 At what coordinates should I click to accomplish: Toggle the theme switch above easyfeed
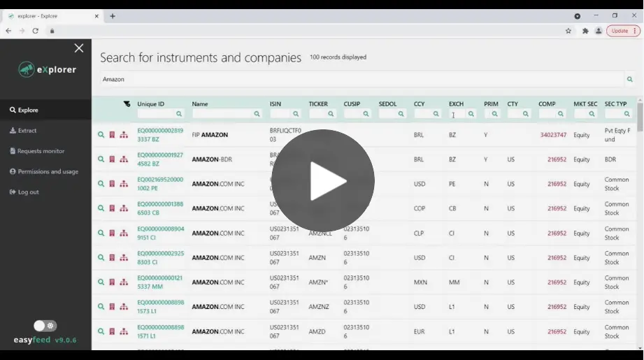pyautogui.click(x=45, y=326)
